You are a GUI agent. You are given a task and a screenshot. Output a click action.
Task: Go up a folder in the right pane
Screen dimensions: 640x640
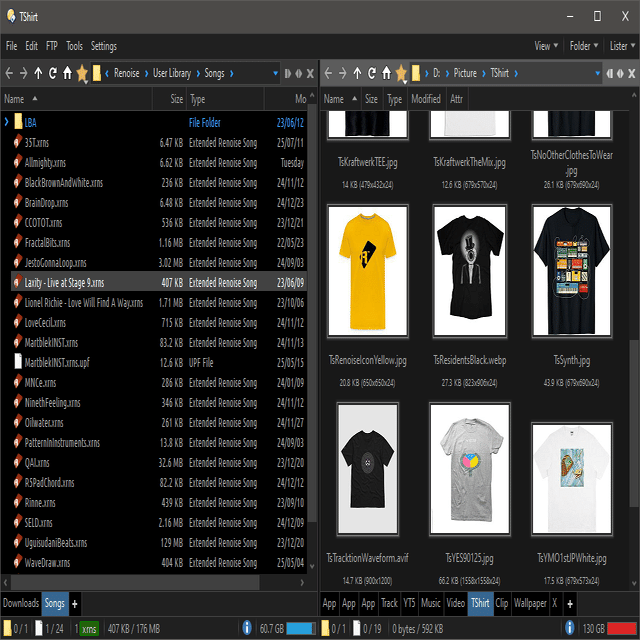pyautogui.click(x=358, y=73)
